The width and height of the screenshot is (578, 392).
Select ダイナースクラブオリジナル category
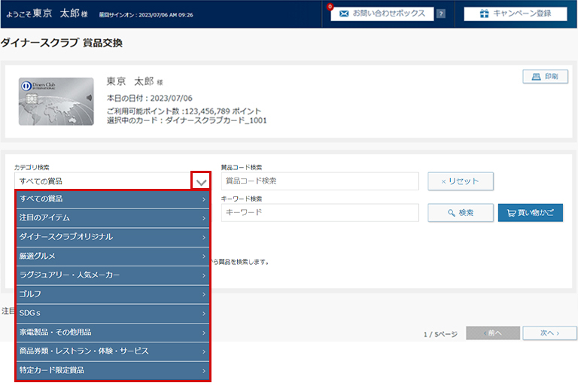click(113, 237)
